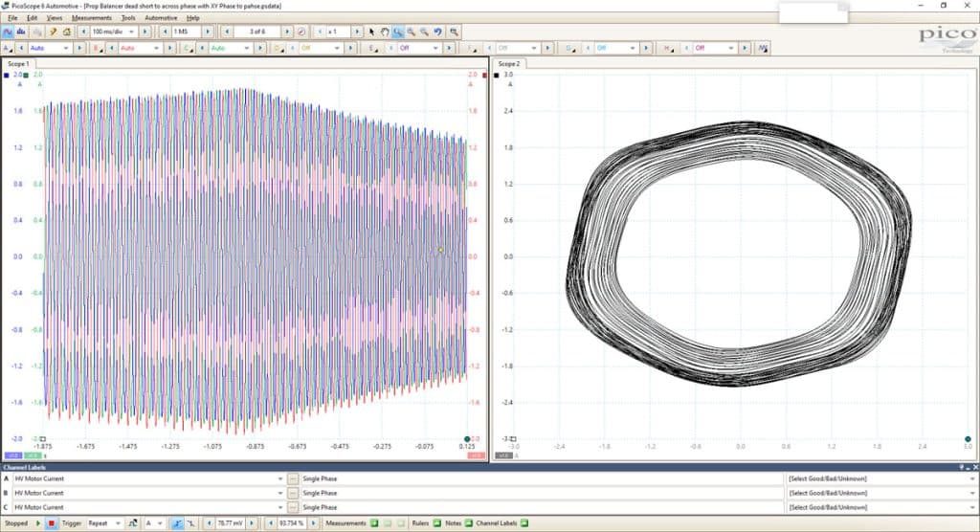Click the home setup icon
This screenshot has width=980, height=532.
67,32
